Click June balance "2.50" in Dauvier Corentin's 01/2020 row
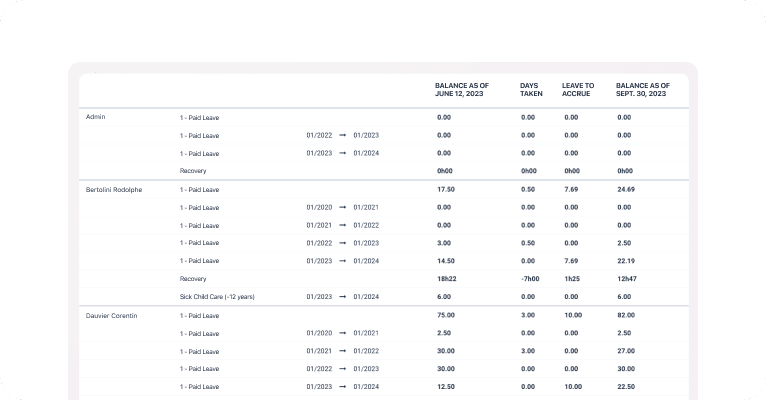This screenshot has height=400, width=766. tap(444, 333)
